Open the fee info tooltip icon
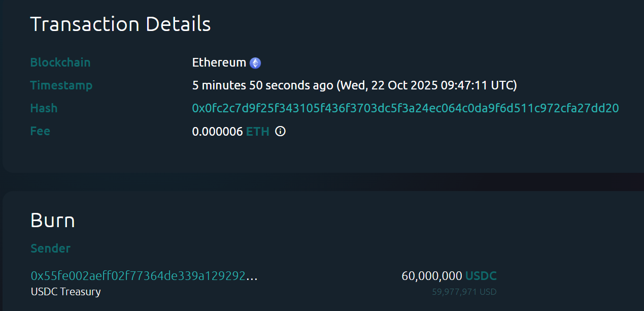The image size is (644, 311). (x=280, y=132)
